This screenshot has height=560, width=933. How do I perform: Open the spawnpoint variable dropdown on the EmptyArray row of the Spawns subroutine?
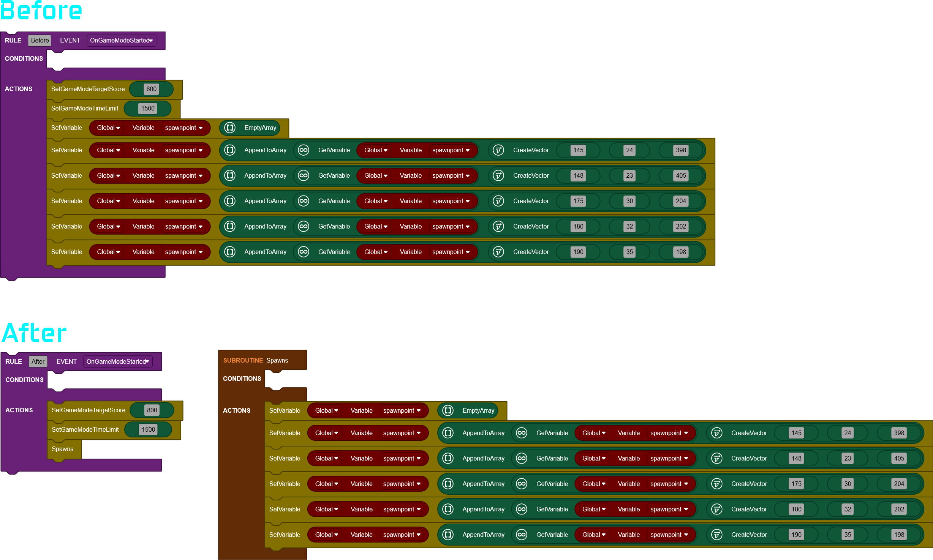402,410
